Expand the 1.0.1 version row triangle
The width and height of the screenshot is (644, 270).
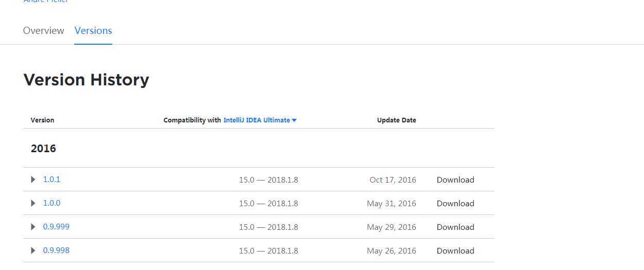[33, 179]
